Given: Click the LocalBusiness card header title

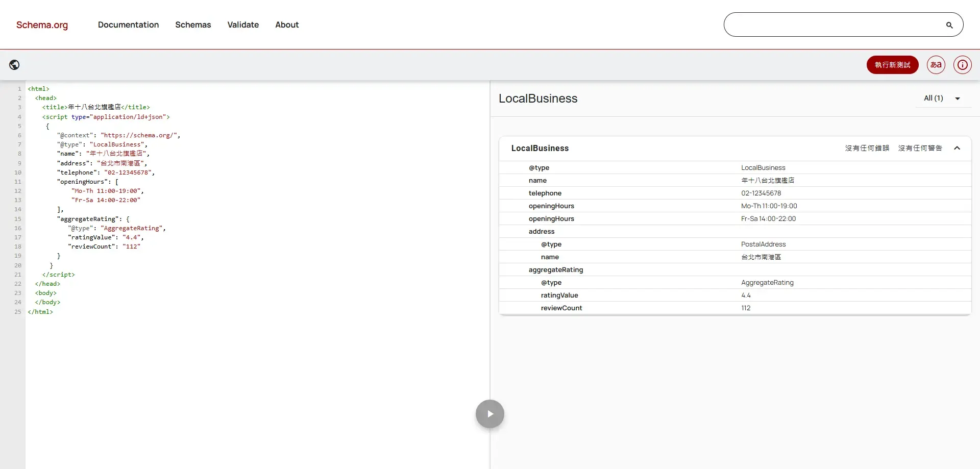Looking at the screenshot, I should [x=540, y=149].
